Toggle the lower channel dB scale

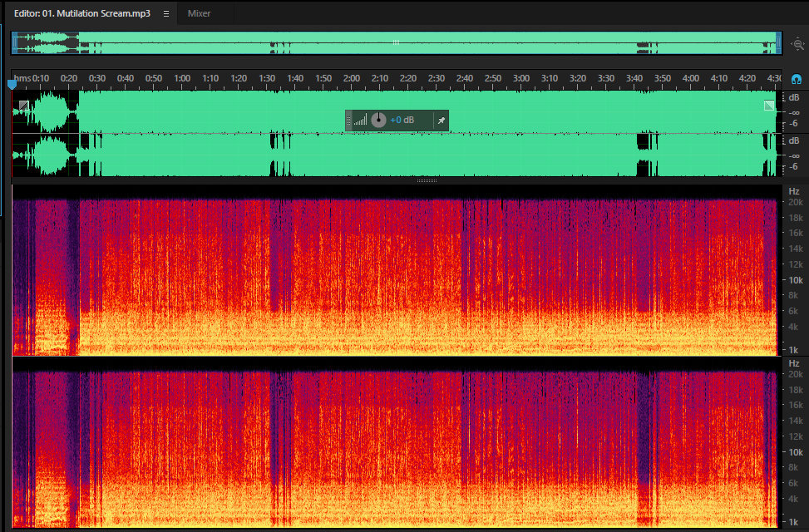point(793,155)
